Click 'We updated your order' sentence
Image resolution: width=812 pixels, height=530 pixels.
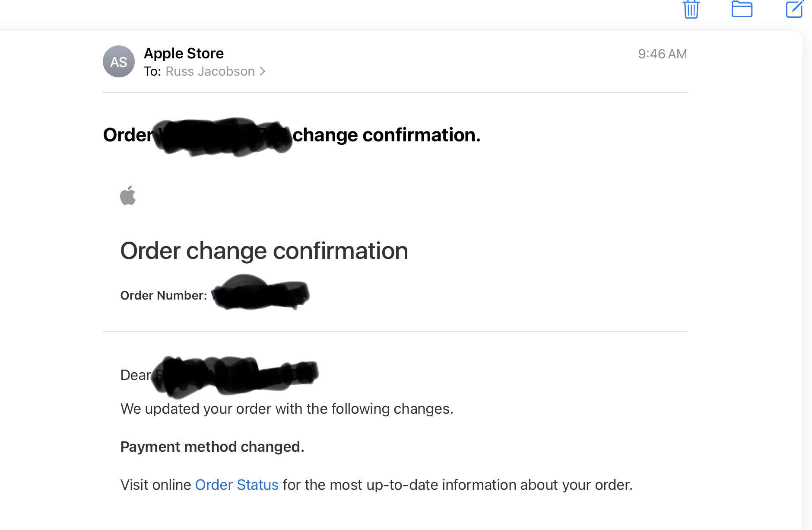click(287, 409)
